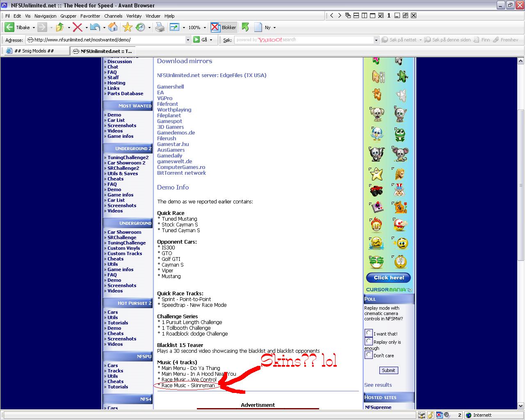The width and height of the screenshot is (525, 420).
Task: Click the status bar padlock icon
Action: [431, 415]
